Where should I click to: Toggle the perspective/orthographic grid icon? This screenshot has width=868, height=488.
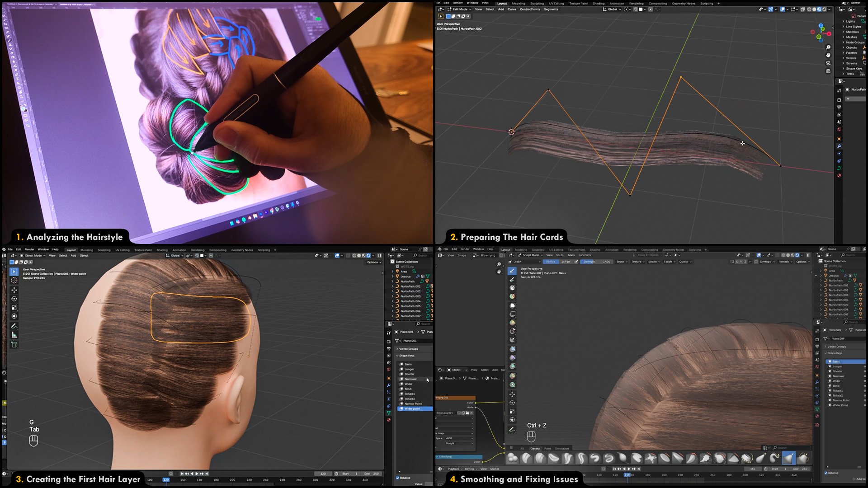(x=828, y=71)
